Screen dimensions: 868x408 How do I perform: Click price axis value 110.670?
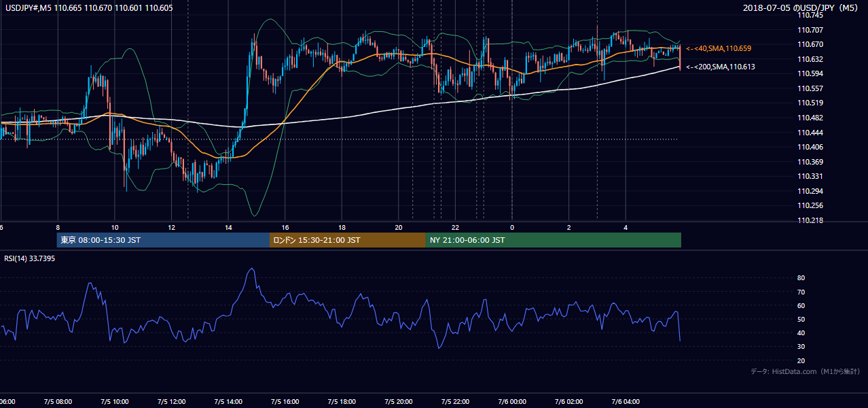810,44
